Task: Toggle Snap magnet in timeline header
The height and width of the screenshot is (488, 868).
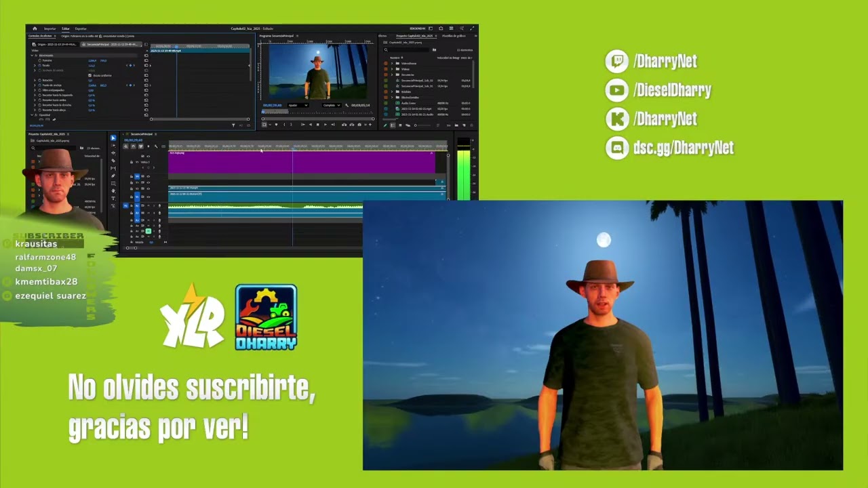Action: [x=133, y=146]
